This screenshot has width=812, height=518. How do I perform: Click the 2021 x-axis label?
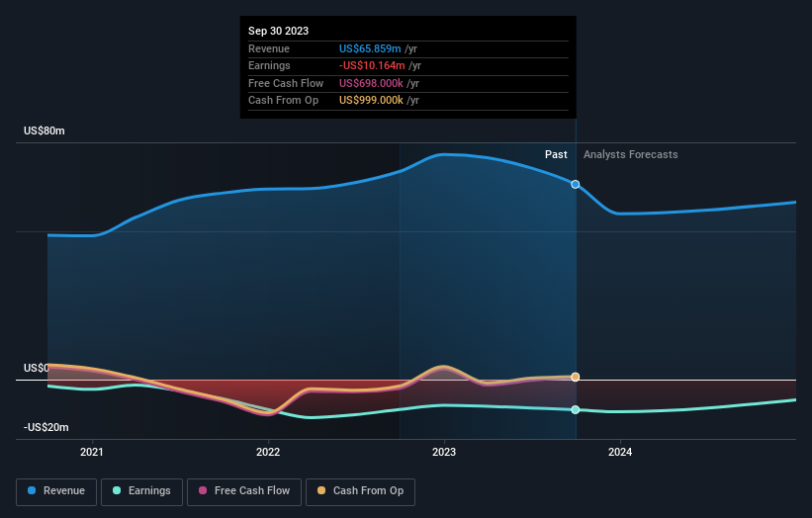point(92,453)
